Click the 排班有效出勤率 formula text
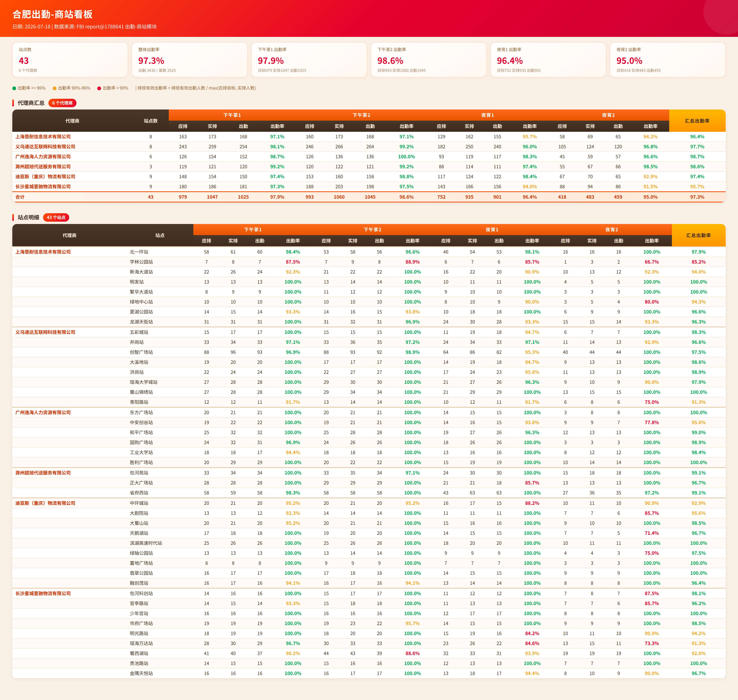This screenshot has width=738, height=700. tap(196, 88)
